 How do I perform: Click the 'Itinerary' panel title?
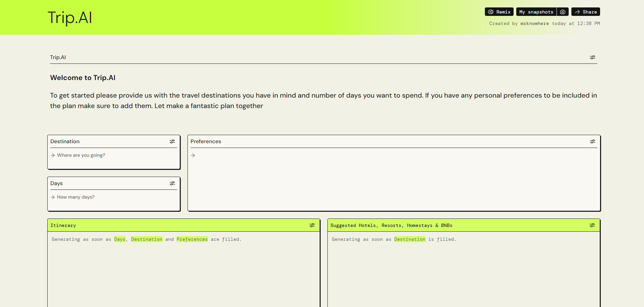click(63, 225)
